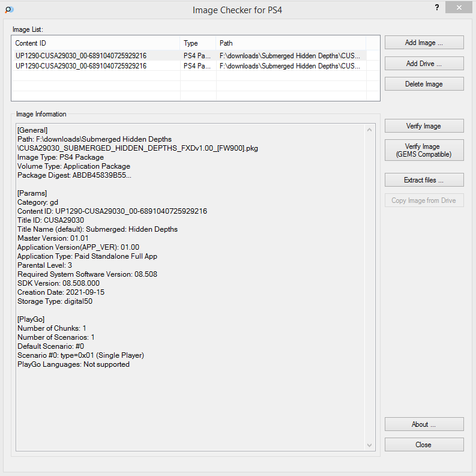Screen dimensions: 476x476
Task: Click the Type column header
Action: pyautogui.click(x=198, y=43)
